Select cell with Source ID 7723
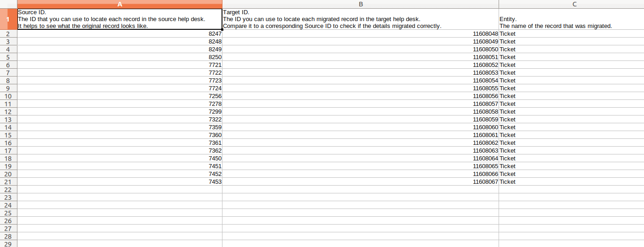 point(120,81)
